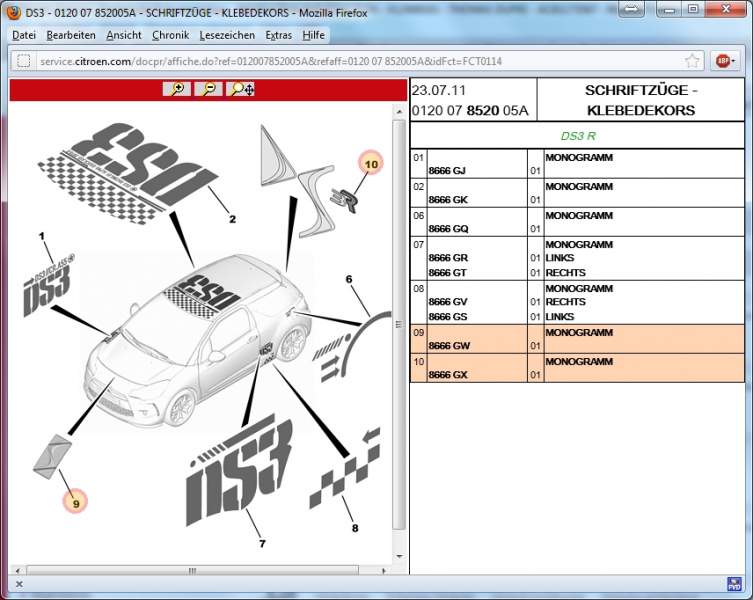Image resolution: width=753 pixels, height=600 pixels.
Task: Click LINKS label of part 8666 GS
Action: pos(559,317)
